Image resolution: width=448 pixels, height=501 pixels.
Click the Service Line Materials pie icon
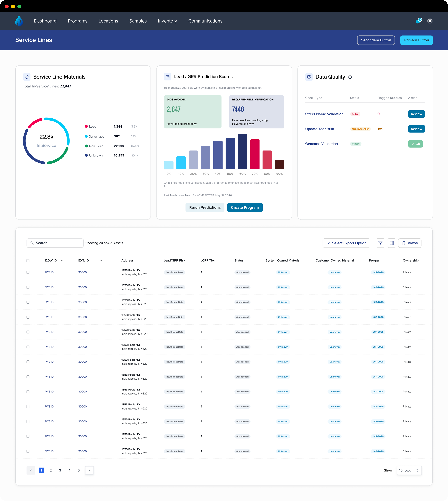pos(27,77)
